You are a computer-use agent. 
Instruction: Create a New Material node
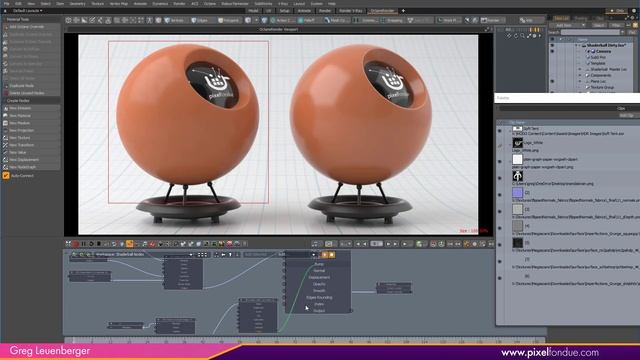tap(32, 116)
